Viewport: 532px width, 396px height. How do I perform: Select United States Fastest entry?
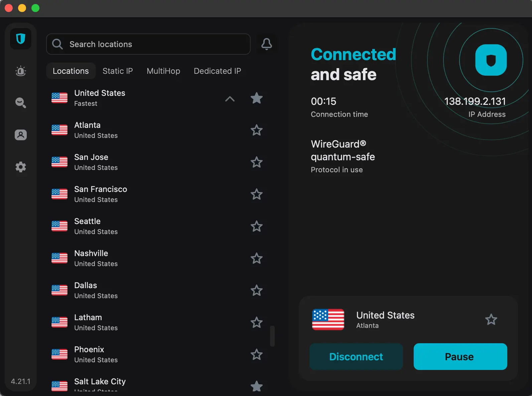pyautogui.click(x=157, y=98)
